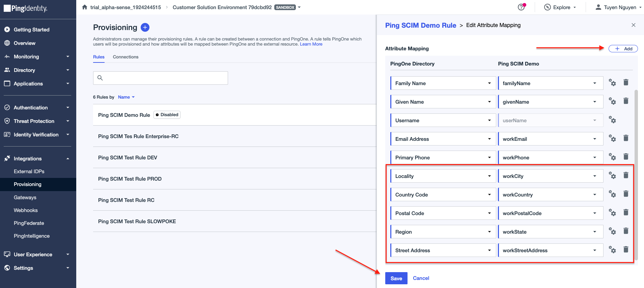Open the workState target attribute dropdown
The height and width of the screenshot is (288, 644).
551,232
